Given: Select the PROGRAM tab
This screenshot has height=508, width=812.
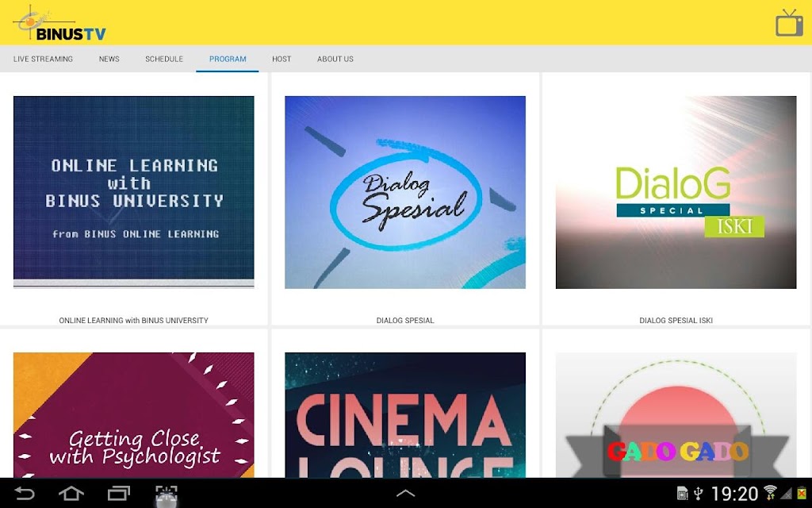Looking at the screenshot, I should (x=228, y=59).
